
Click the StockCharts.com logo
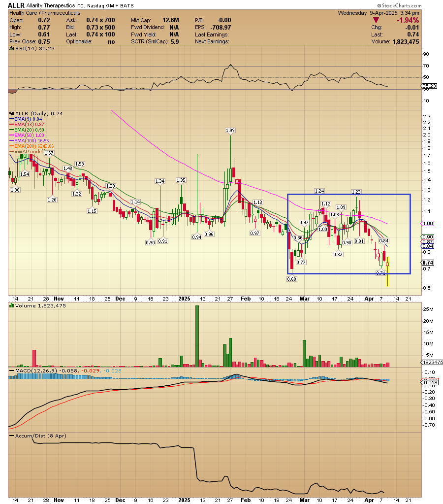pos(399,5)
